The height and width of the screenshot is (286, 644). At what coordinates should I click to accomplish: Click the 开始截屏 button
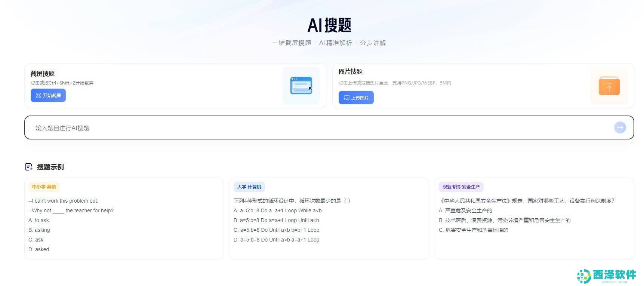48,95
